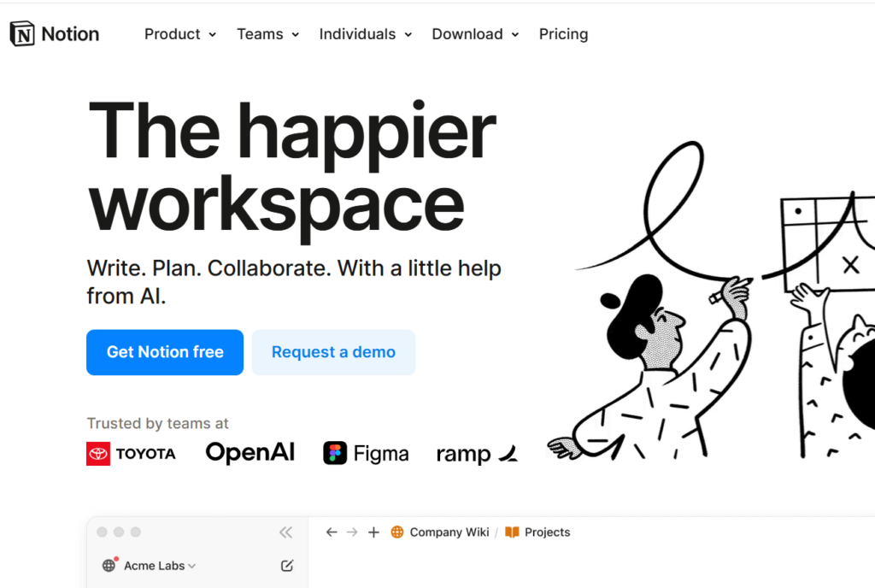Screen dimensions: 875x588
Task: Click the plus icon to add a page
Action: (373, 532)
